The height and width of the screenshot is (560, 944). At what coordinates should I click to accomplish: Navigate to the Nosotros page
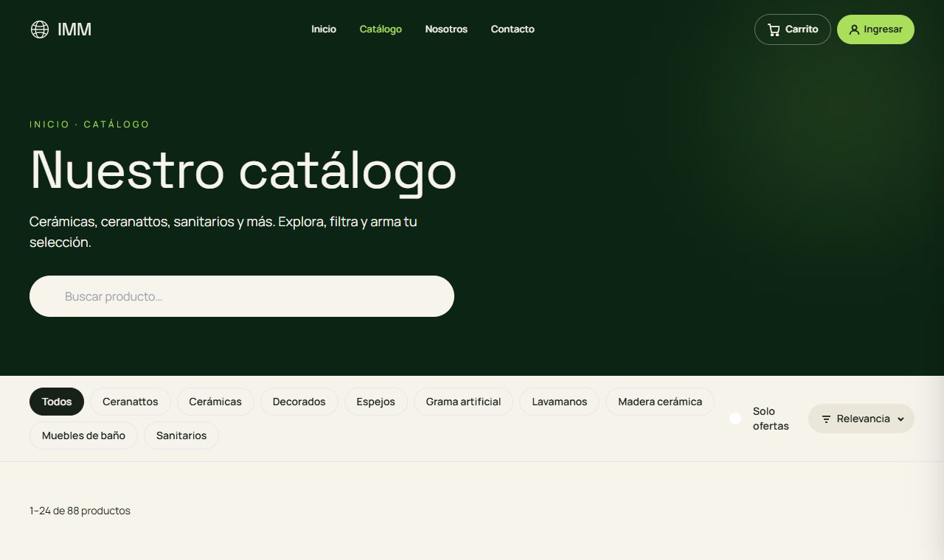pos(446,29)
